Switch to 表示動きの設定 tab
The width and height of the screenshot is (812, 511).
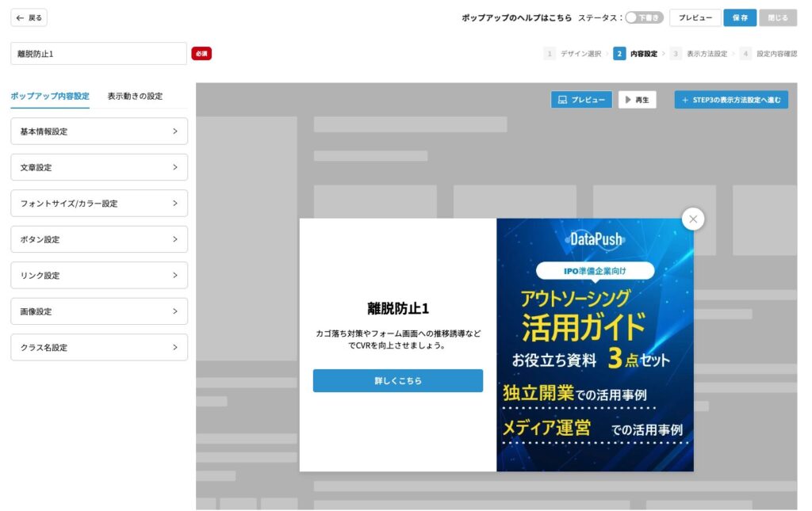pyautogui.click(x=135, y=96)
